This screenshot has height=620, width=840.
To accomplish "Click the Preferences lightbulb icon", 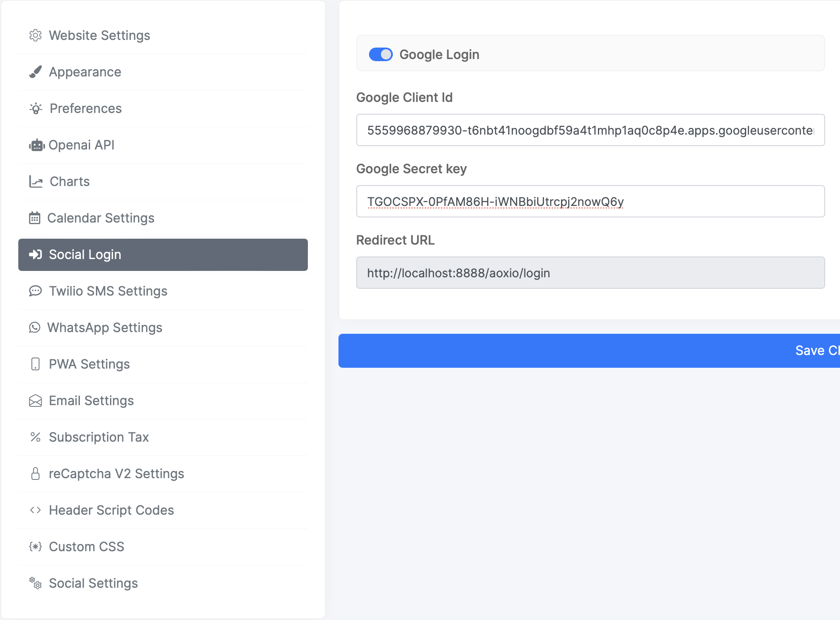I will [x=36, y=109].
